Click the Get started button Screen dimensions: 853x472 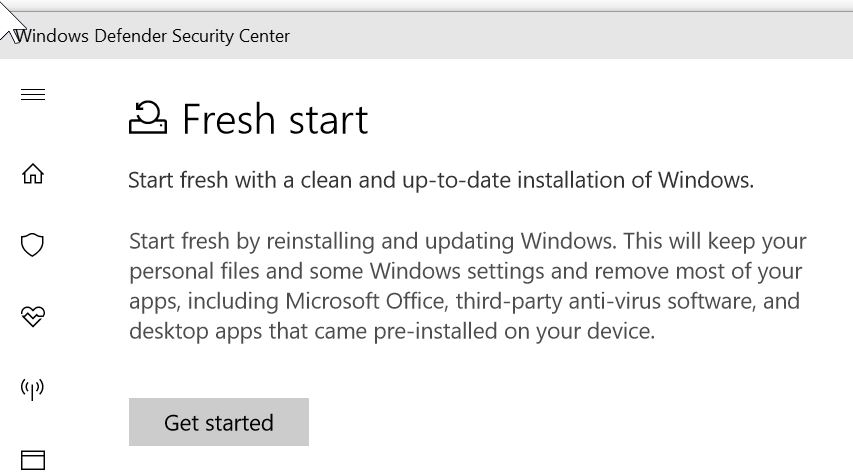(219, 422)
